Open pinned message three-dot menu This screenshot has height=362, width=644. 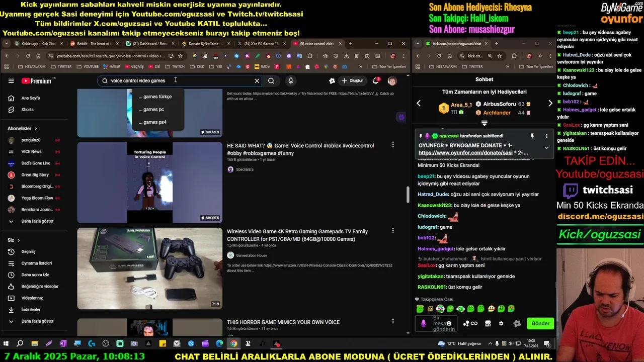click(x=546, y=136)
